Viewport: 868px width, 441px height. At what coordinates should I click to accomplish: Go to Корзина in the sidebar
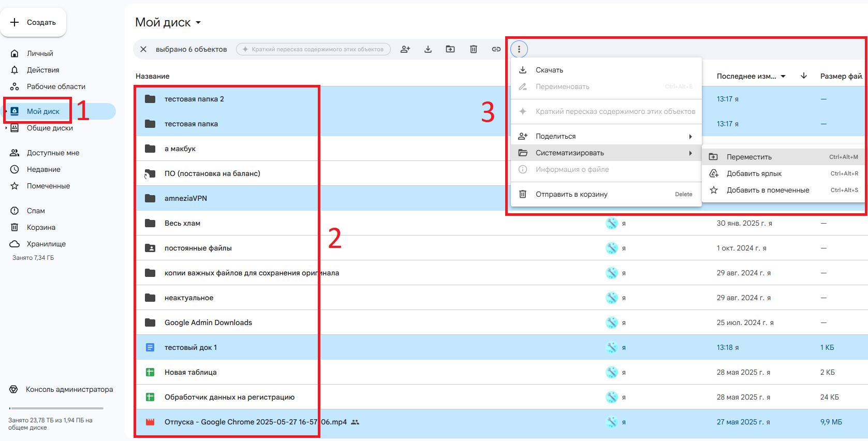point(41,227)
